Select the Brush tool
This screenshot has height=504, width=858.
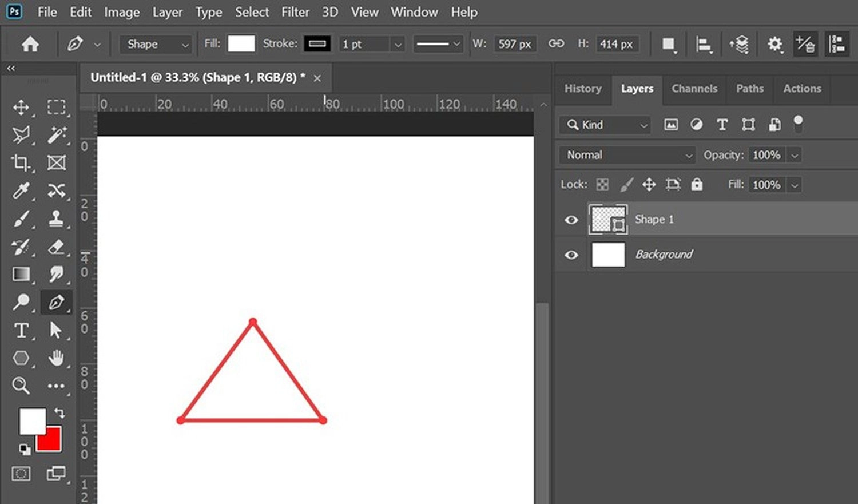pyautogui.click(x=21, y=219)
